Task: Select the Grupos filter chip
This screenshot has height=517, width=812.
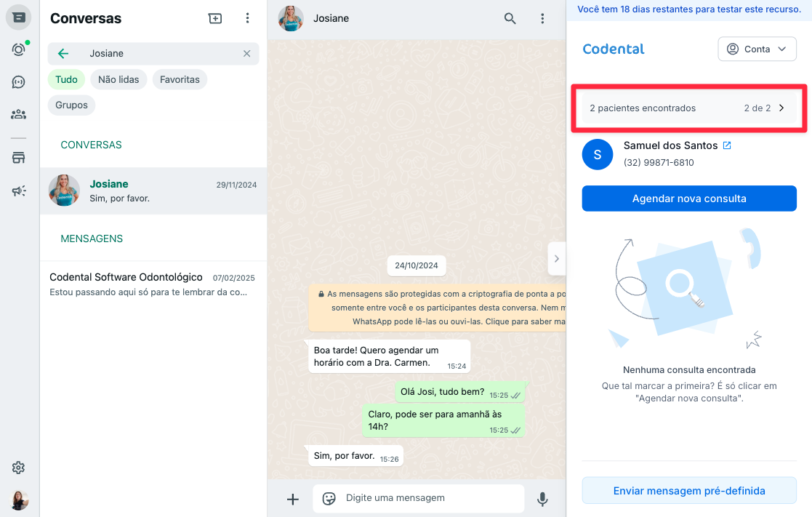Action: click(71, 105)
